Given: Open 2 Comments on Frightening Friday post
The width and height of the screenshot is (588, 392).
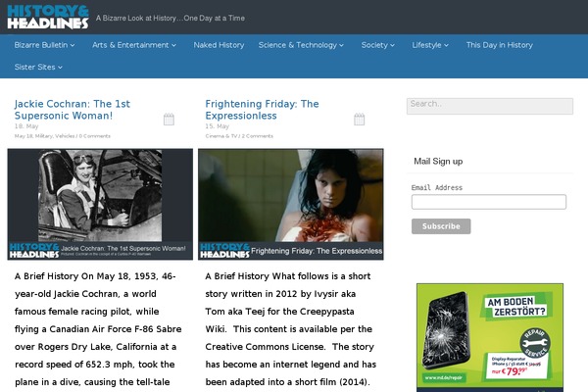Looking at the screenshot, I should pos(257,136).
